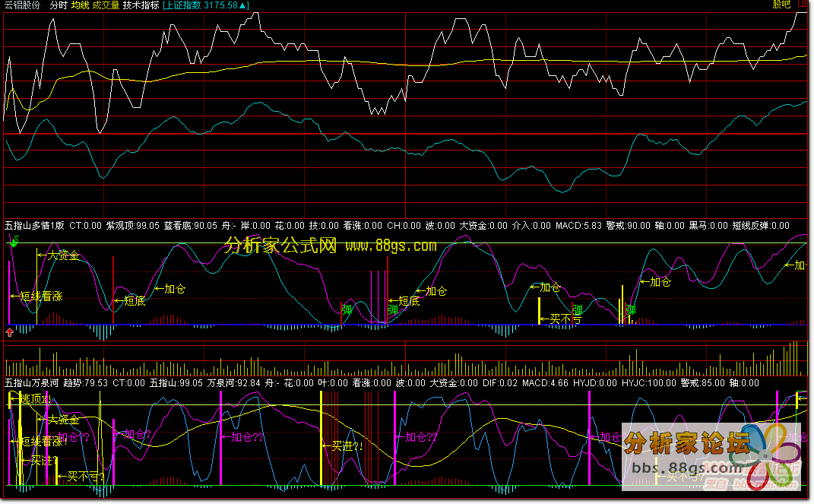Click the 云铝股份 stock name
This screenshot has width=814, height=504.
click(x=22, y=5)
